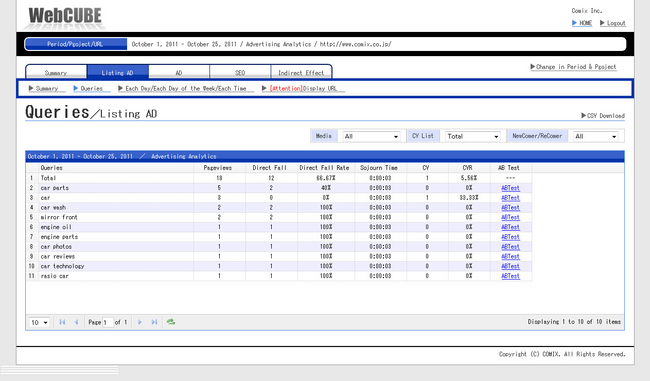Screen dimensions: 650x381
Task: Sort by CVR column header
Action: point(469,168)
